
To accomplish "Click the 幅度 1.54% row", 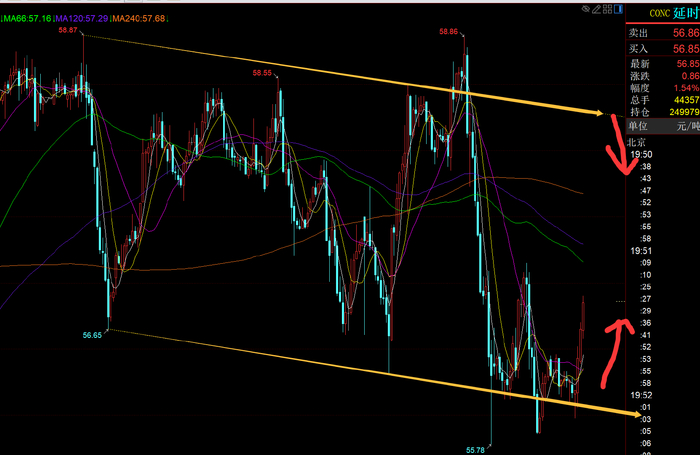I will tap(663, 88).
